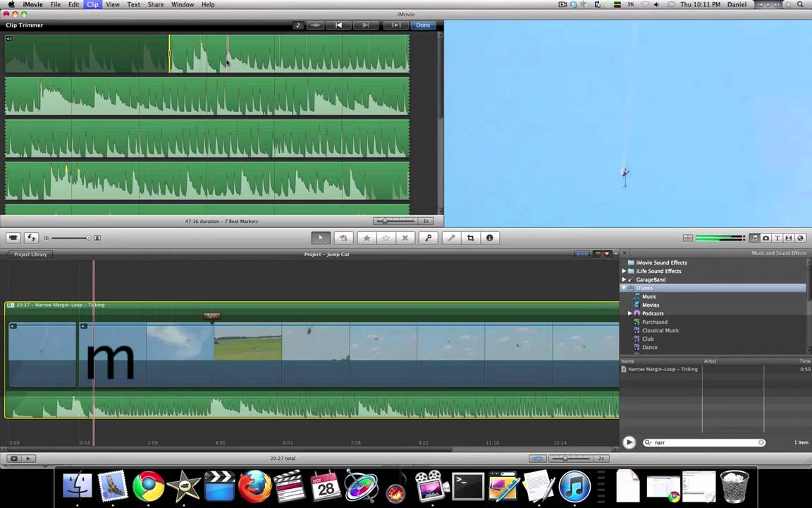Show the Music and Sound Effects browser

click(754, 238)
